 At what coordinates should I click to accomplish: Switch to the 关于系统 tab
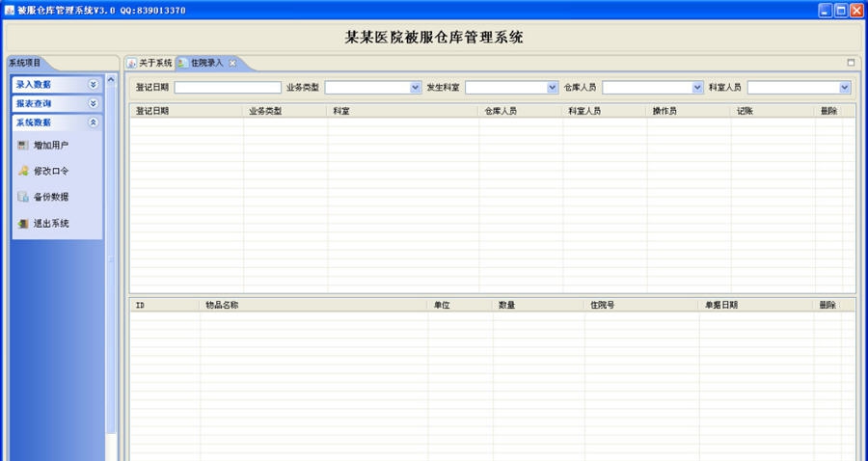[150, 63]
